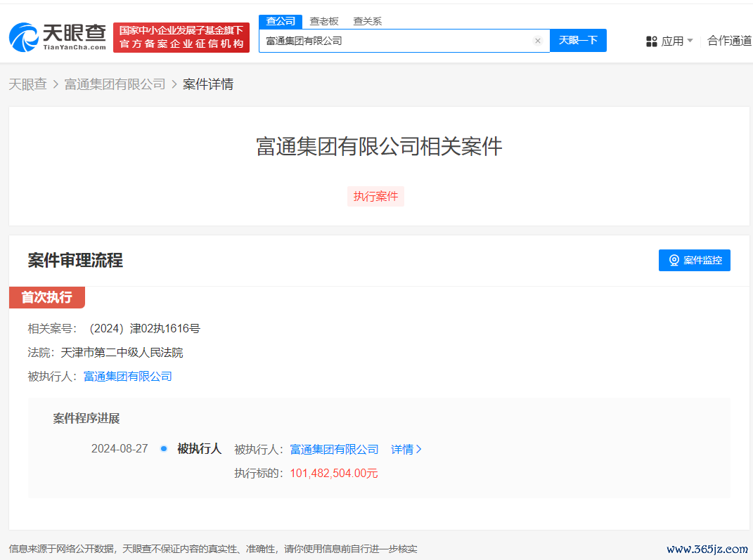Click the apps grid icon

pos(651,41)
